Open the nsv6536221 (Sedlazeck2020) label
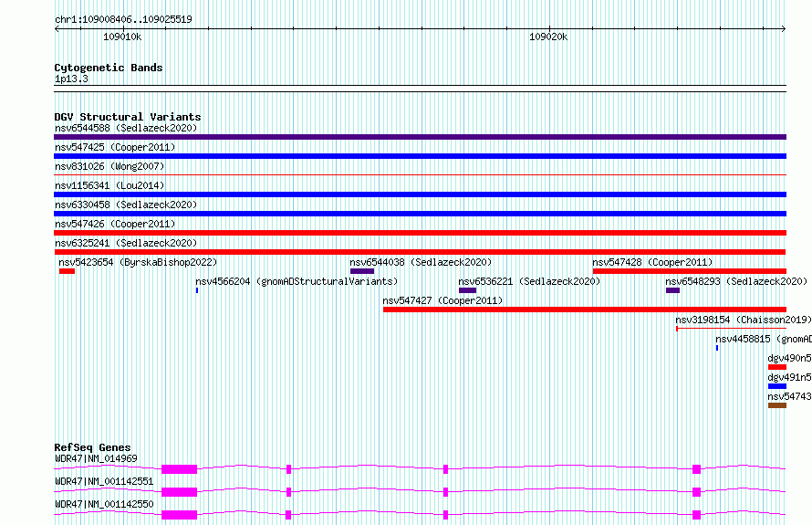Image resolution: width=812 pixels, height=525 pixels. coord(529,281)
